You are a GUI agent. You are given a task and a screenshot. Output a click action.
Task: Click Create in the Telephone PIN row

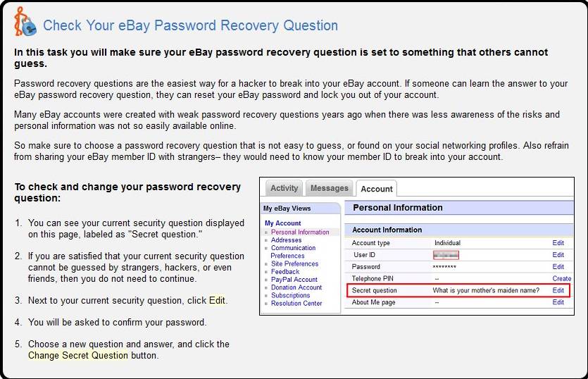coord(561,279)
